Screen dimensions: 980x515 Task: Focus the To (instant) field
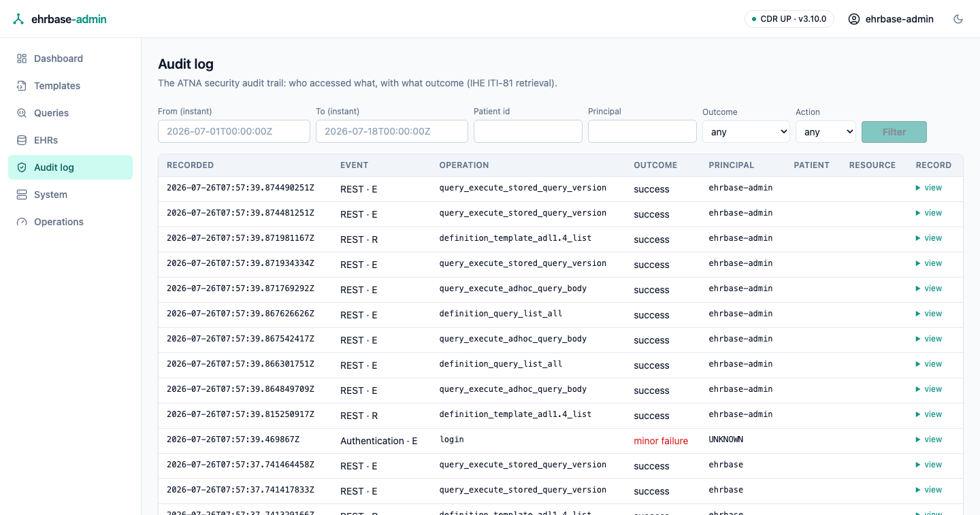click(392, 131)
